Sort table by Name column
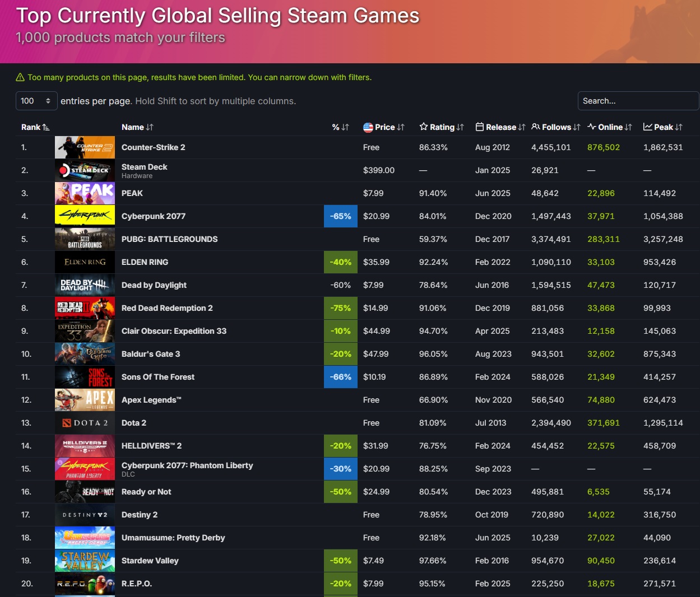 coord(137,127)
